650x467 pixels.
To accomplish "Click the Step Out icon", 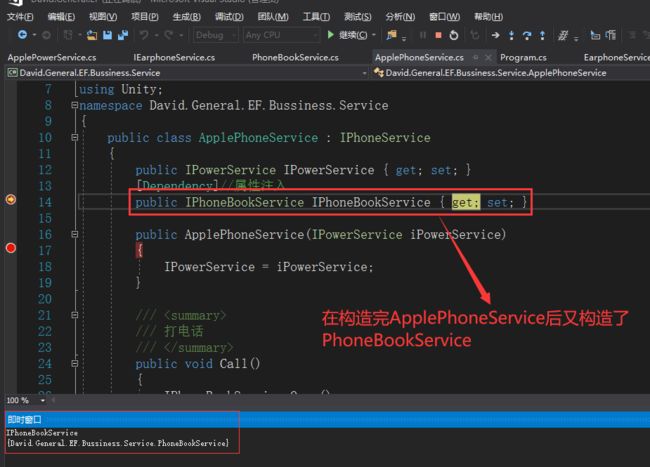I will [542, 35].
